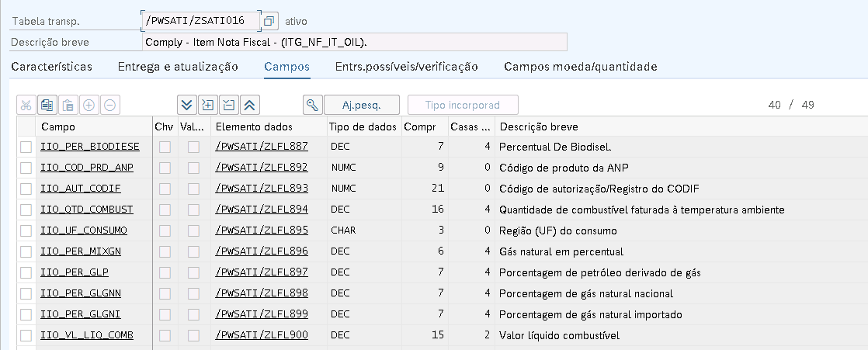Image resolution: width=868 pixels, height=350 pixels.
Task: Click the copy rows toolbar icon
Action: tap(47, 106)
